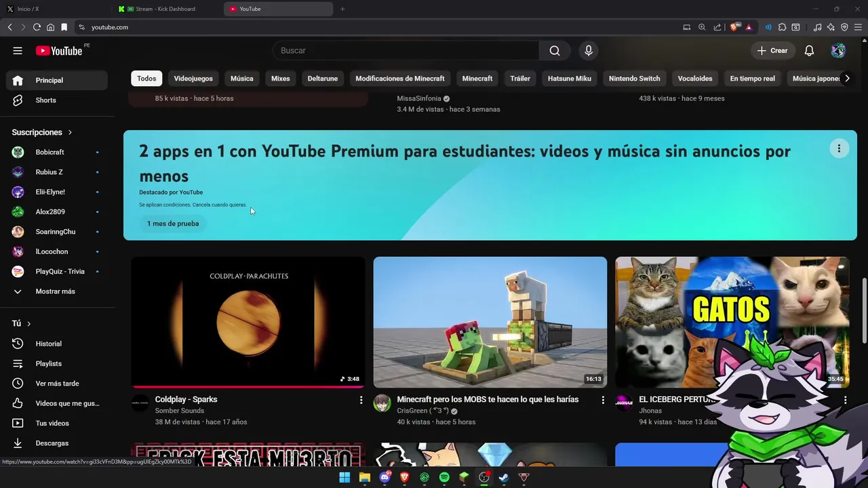Expand the Tú section chevron
The height and width of the screenshot is (488, 868).
click(x=28, y=324)
